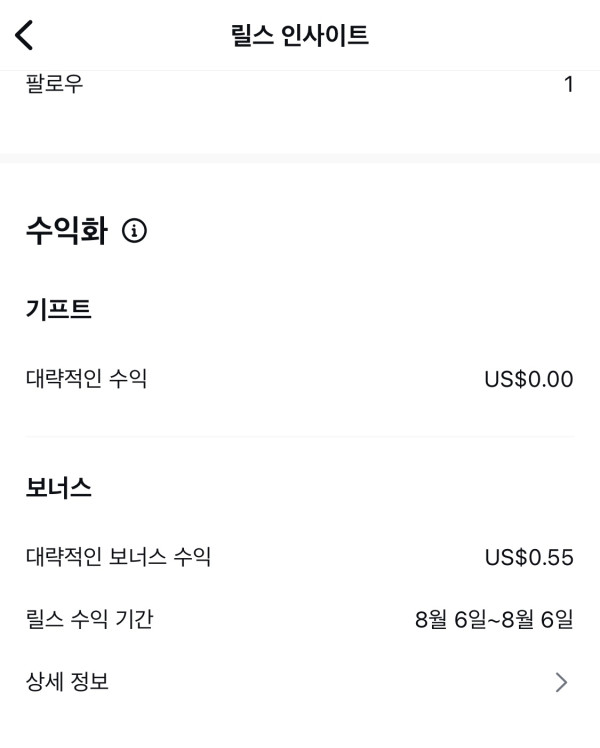Select the 보너스 subsection heading
The image size is (600, 748).
pyautogui.click(x=59, y=488)
